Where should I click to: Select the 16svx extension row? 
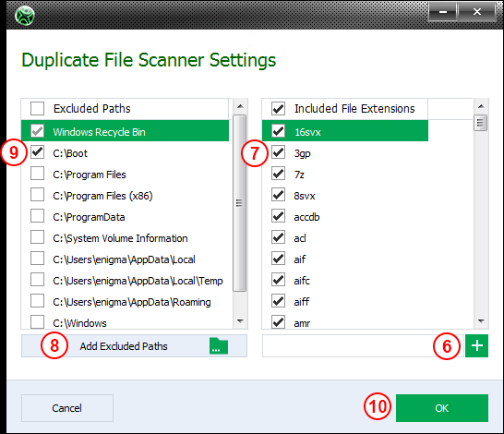345,130
